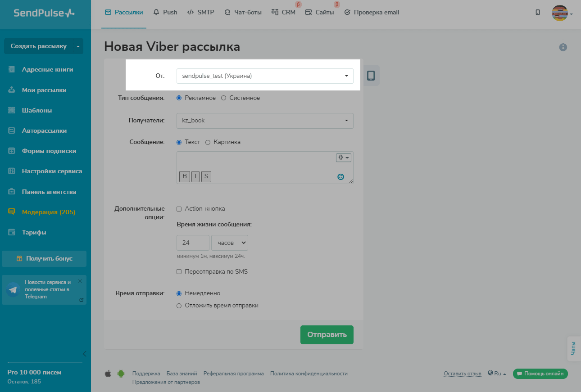Click the Создать рассылку button
The image size is (581, 392).
39,46
